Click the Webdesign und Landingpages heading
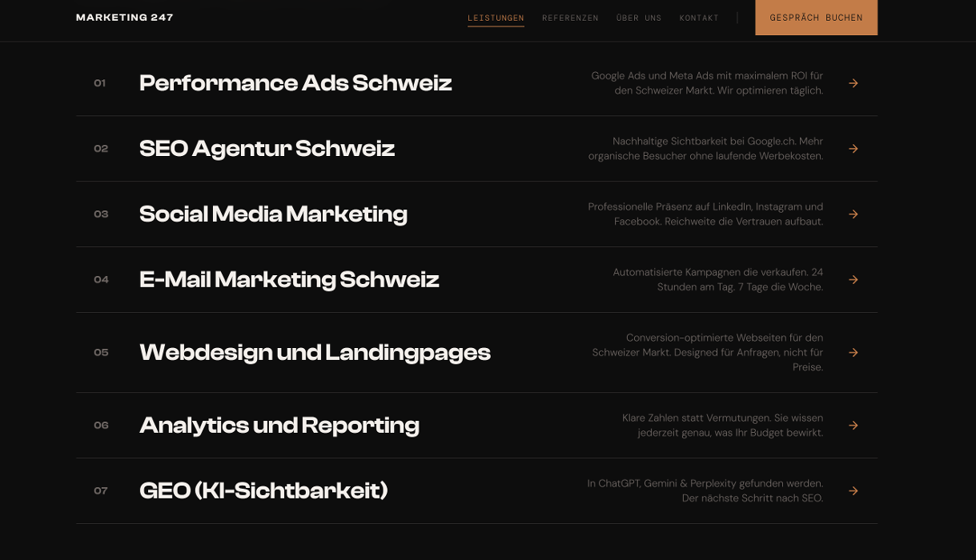 pyautogui.click(x=315, y=352)
